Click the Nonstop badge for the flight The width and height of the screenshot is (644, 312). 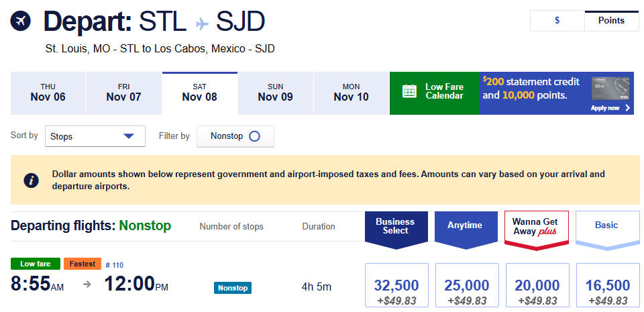click(x=232, y=288)
